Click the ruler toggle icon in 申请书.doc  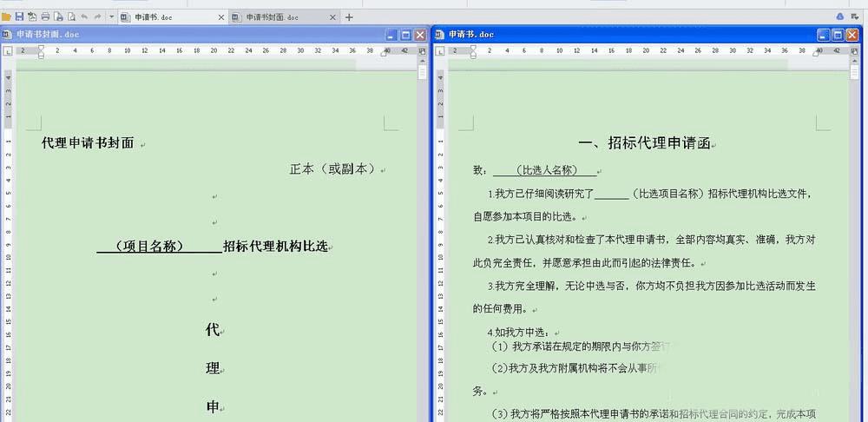click(x=854, y=51)
